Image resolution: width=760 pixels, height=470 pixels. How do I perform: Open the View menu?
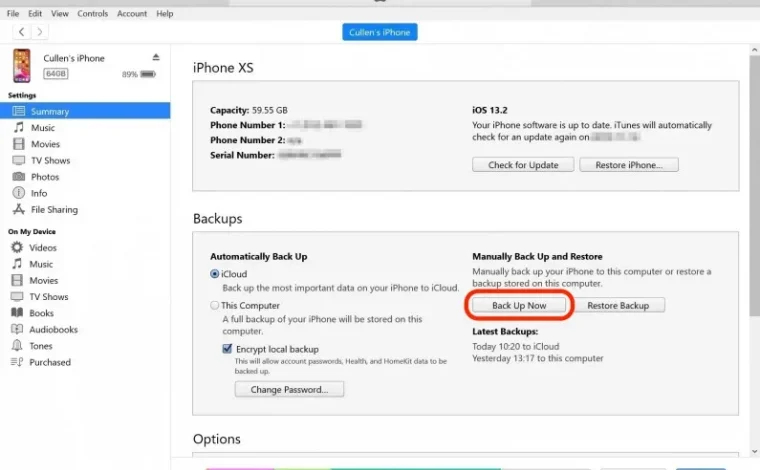(60, 14)
